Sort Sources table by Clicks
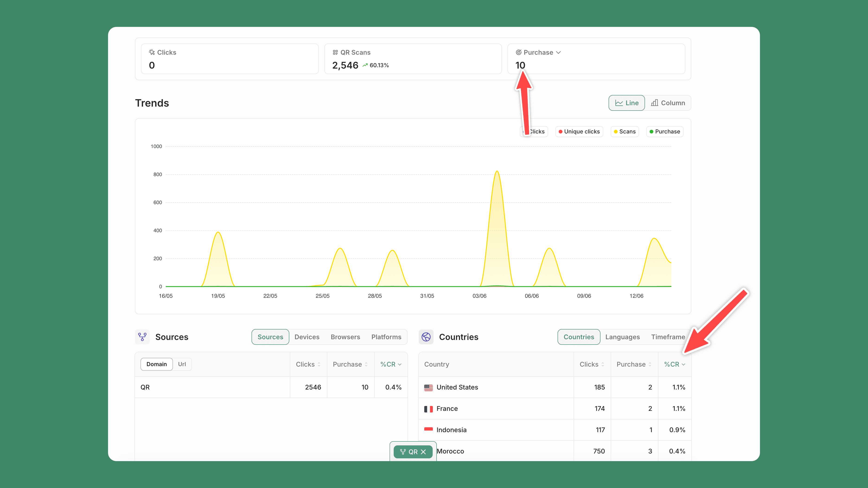 (308, 364)
